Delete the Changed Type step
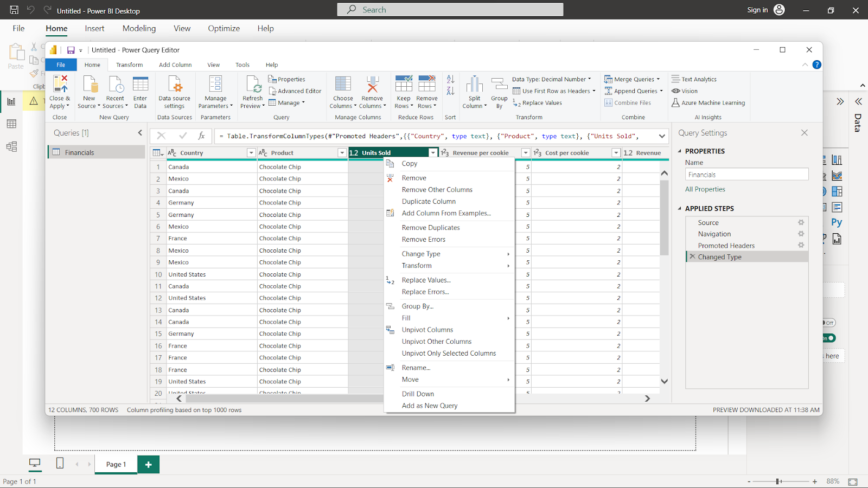868x488 pixels. (692, 256)
